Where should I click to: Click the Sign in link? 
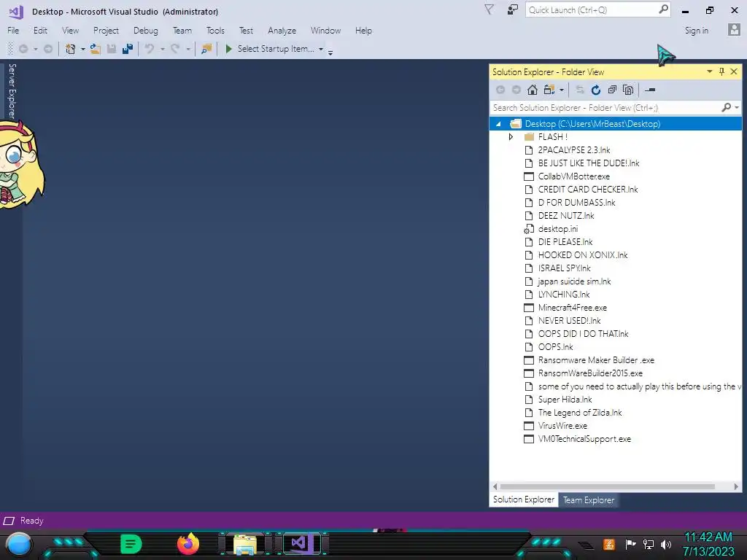click(697, 31)
